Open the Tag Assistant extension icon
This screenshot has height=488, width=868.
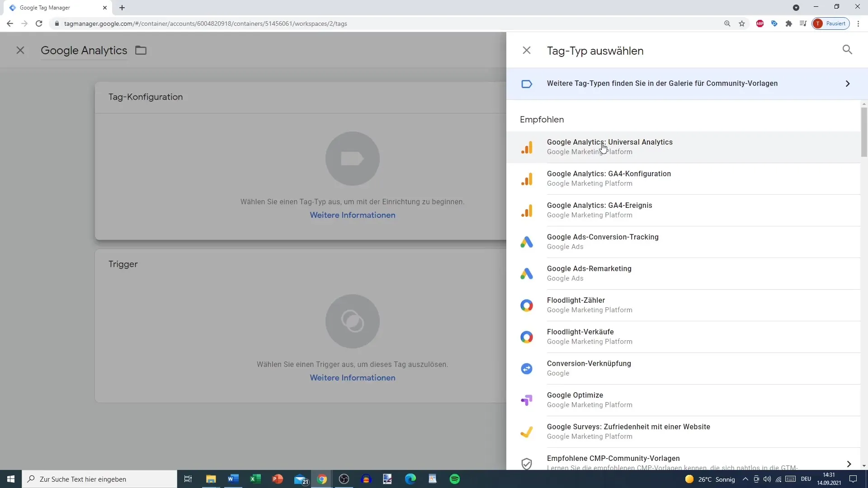[774, 23]
